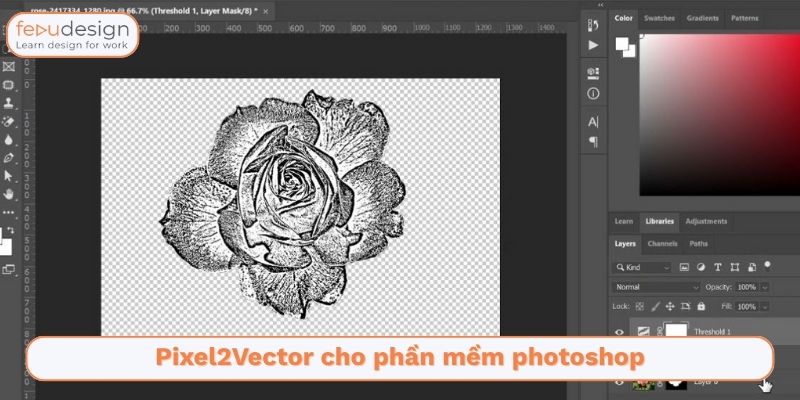
Task: Filter layers by shape layers
Action: pos(735,267)
